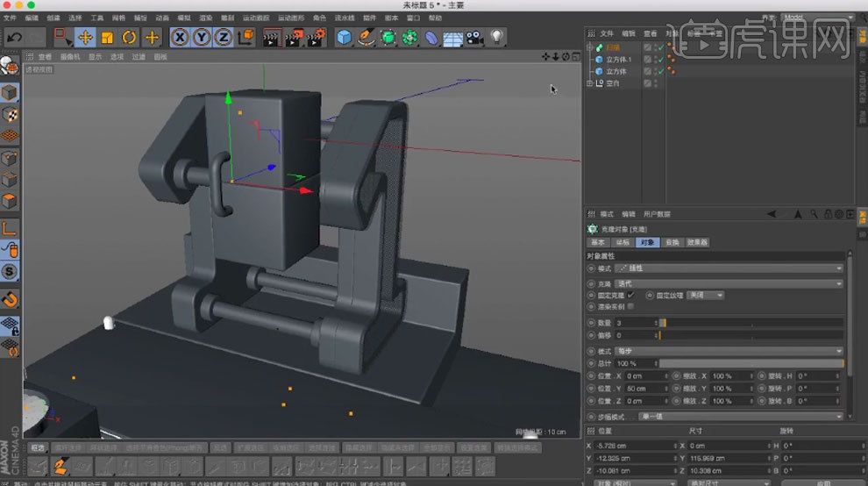Select the Scale tool
Viewport: 868px width, 486px height.
click(107, 37)
